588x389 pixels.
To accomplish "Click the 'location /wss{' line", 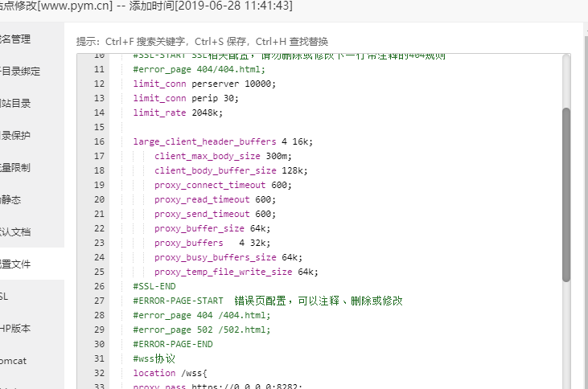I will point(170,373).
